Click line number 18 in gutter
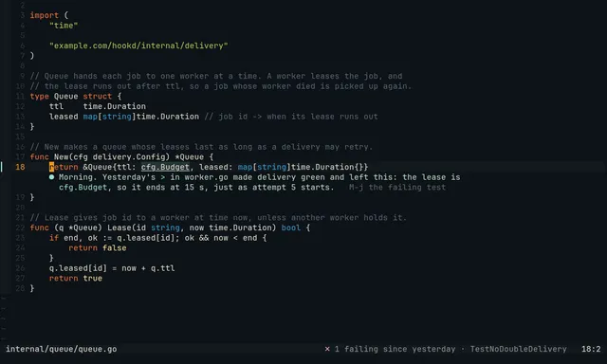The width and height of the screenshot is (607, 364). pyautogui.click(x=20, y=167)
